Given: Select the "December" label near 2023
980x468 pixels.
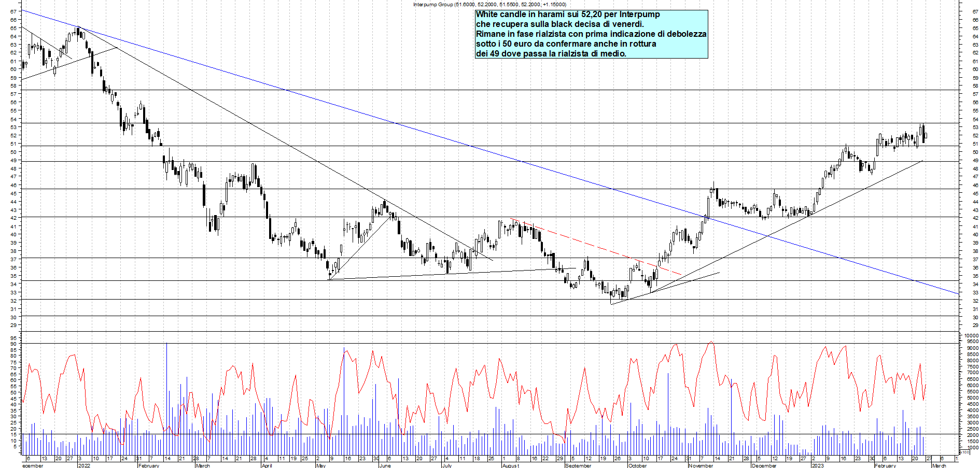Looking at the screenshot, I should 764,465.
